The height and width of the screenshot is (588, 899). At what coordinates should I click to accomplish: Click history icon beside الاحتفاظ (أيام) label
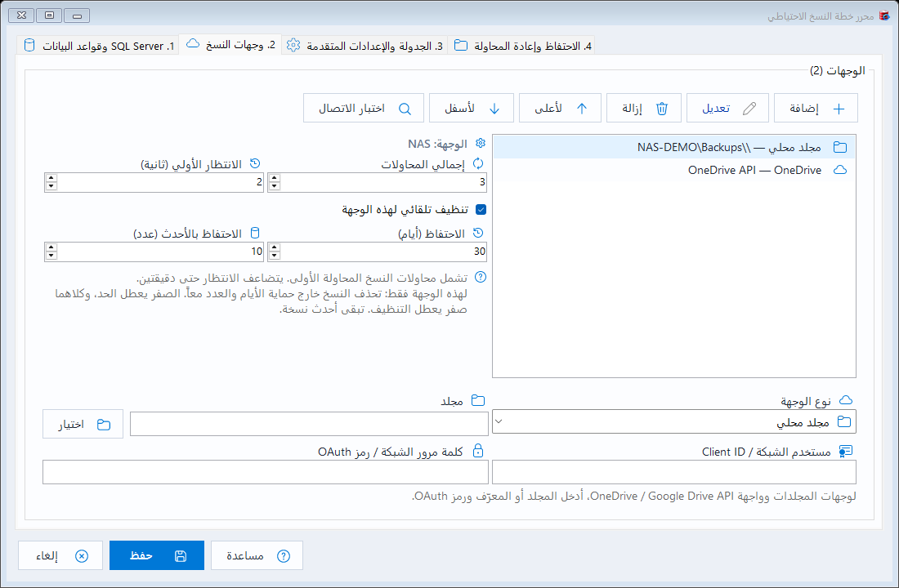pos(478,234)
